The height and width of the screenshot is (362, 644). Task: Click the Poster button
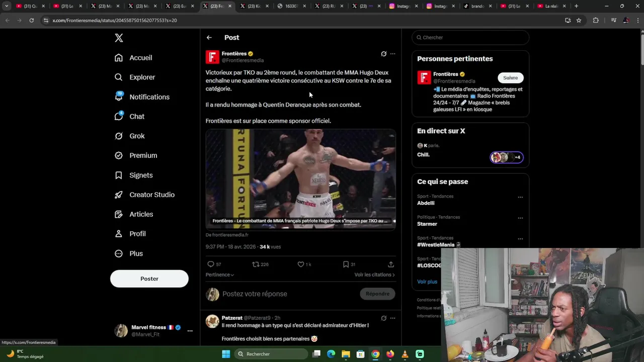(149, 279)
